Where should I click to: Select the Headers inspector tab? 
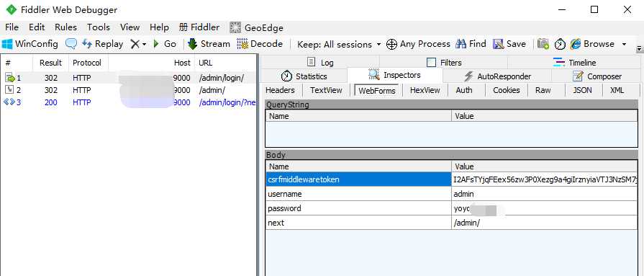pyautogui.click(x=280, y=90)
